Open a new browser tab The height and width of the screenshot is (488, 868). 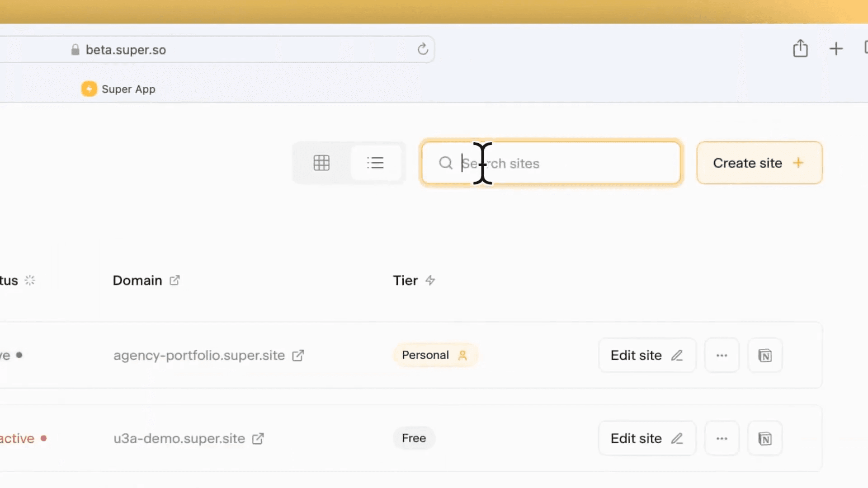point(836,49)
